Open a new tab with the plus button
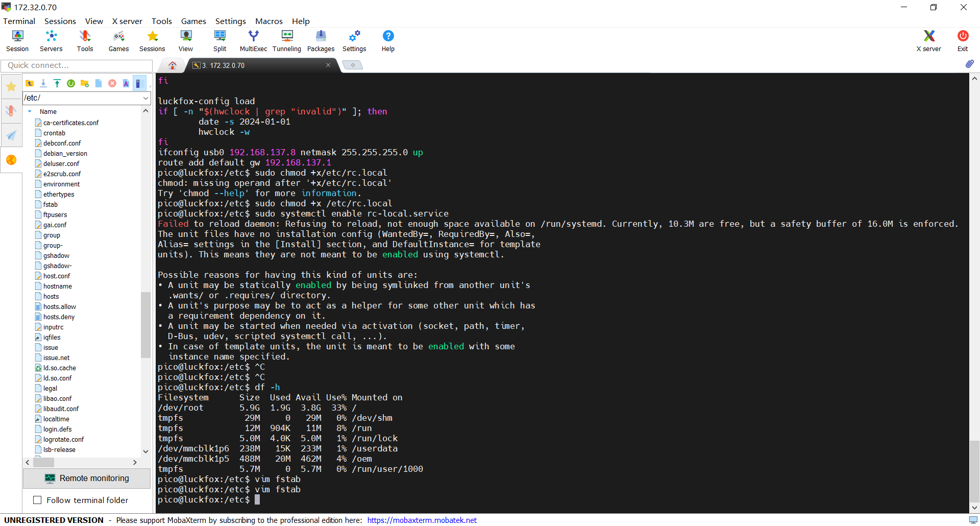This screenshot has height=526, width=980. [352, 65]
